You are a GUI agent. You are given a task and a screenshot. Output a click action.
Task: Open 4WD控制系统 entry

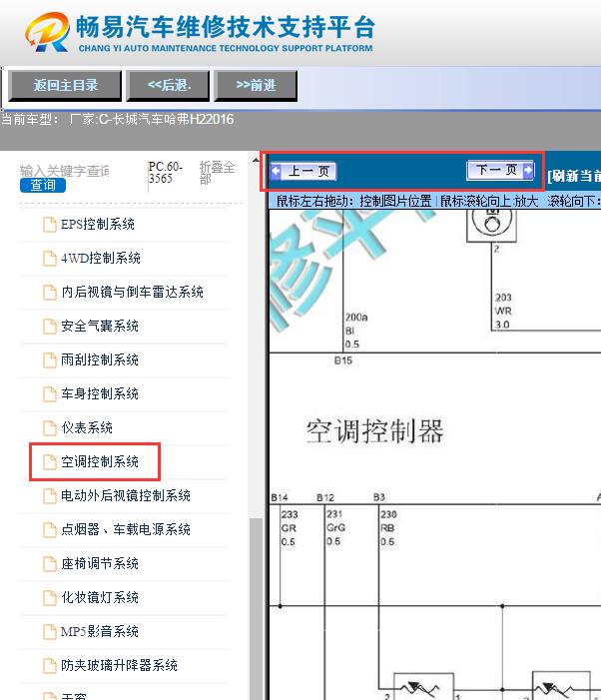click(x=101, y=258)
